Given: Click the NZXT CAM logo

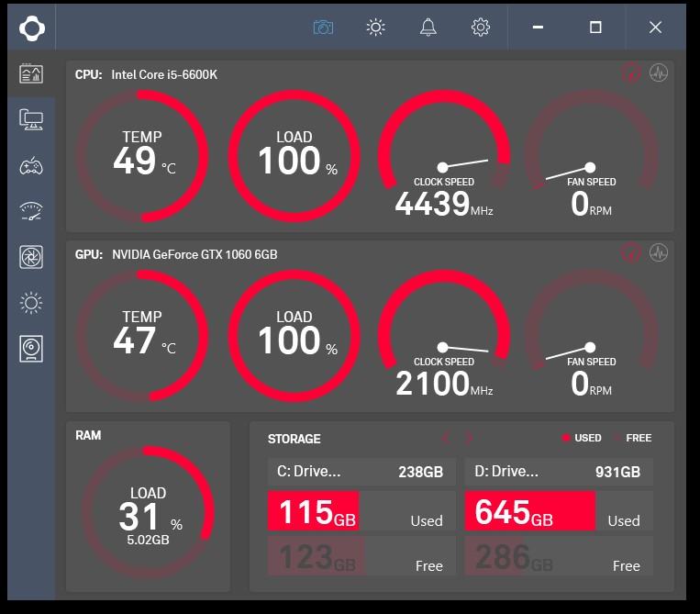Looking at the screenshot, I should point(32,28).
